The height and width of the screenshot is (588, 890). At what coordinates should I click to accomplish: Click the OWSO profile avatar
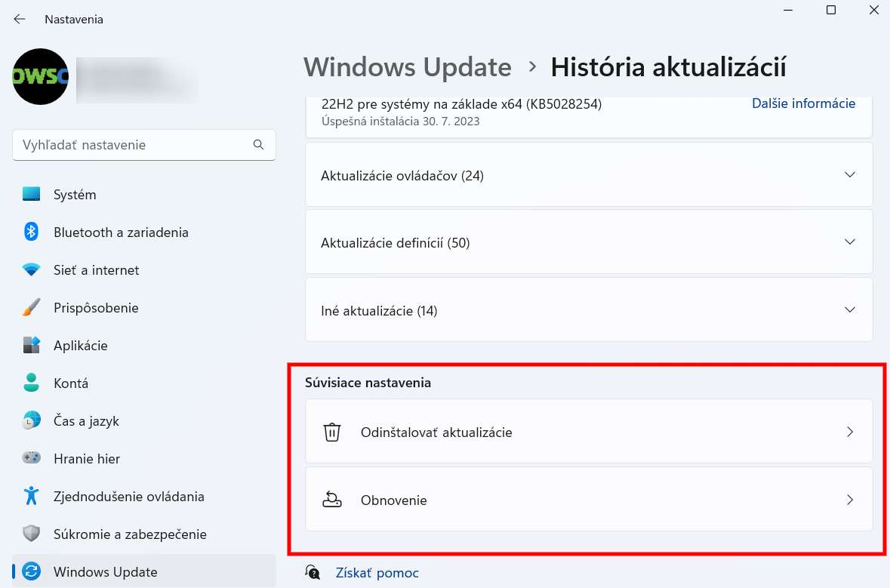[x=40, y=77]
